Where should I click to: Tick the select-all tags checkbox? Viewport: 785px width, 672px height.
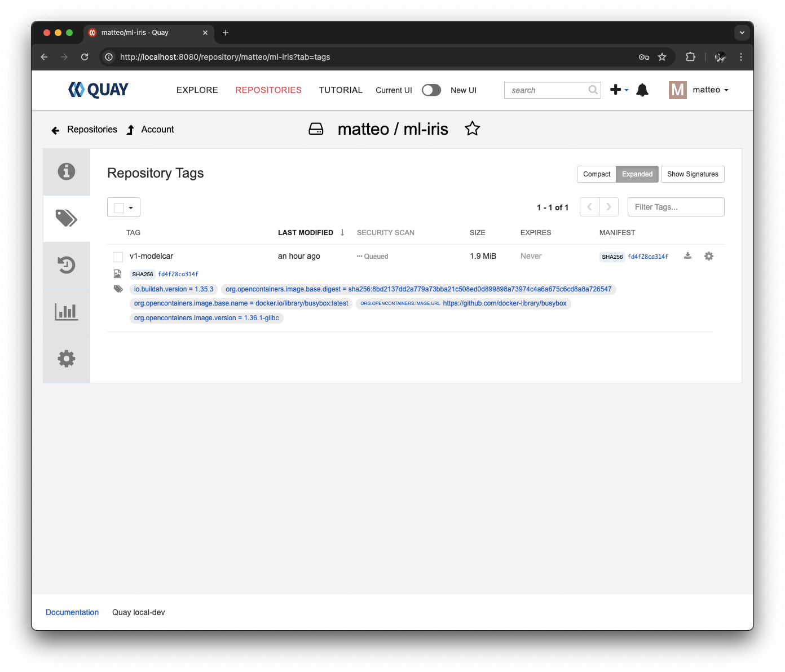118,207
